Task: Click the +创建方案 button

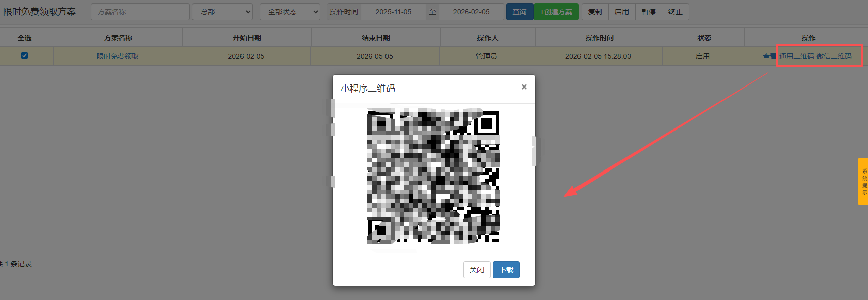Action: pyautogui.click(x=556, y=12)
